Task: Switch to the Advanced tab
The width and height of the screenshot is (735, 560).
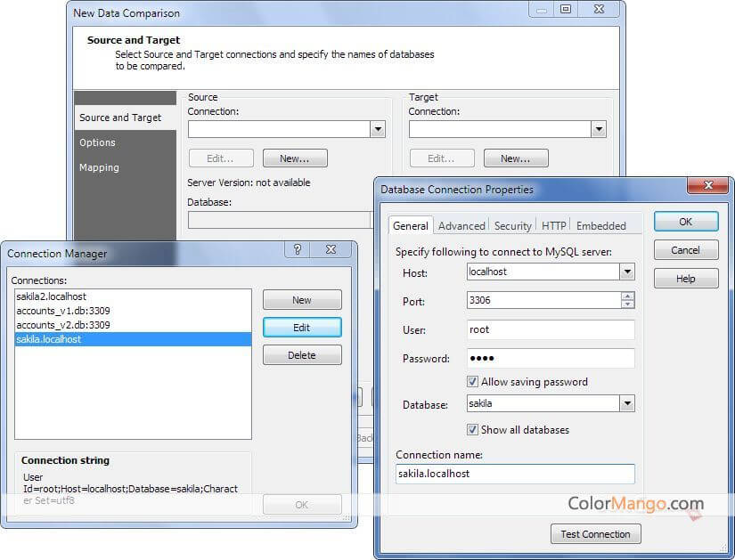Action: tap(461, 225)
